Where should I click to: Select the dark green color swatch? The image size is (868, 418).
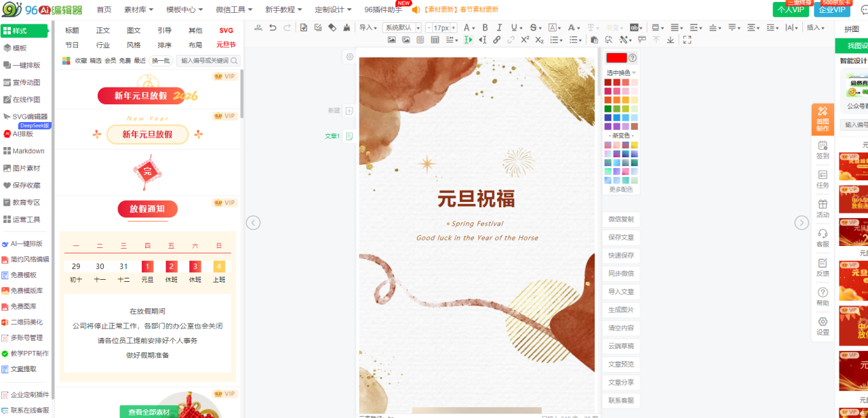(608, 108)
